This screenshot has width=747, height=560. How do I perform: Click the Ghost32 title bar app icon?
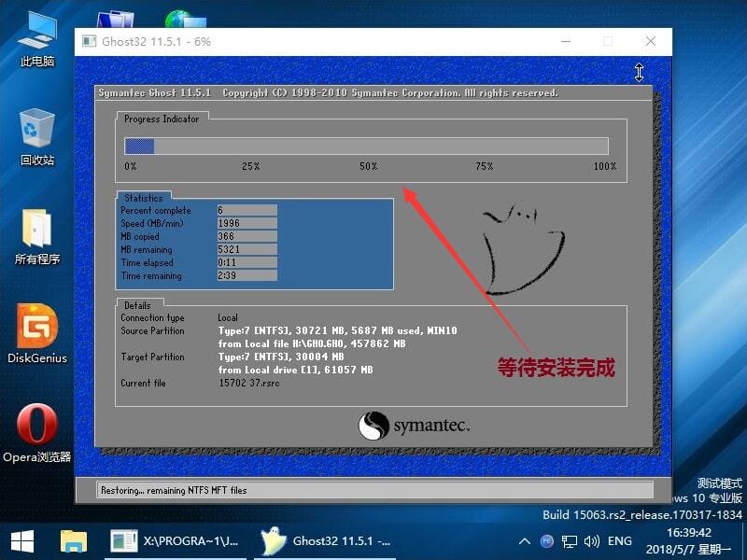click(89, 41)
